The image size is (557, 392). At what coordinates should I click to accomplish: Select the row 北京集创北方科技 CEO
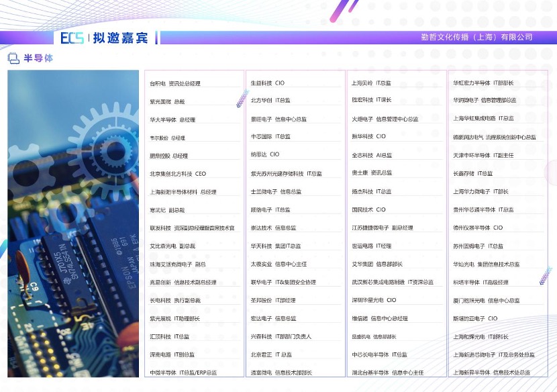[178, 174]
